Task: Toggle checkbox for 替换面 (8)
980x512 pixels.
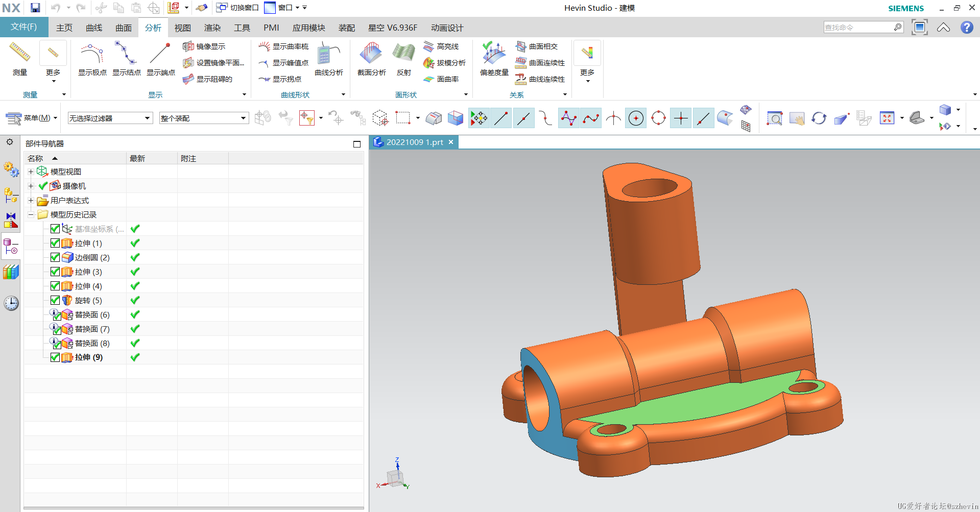Action: tap(57, 345)
